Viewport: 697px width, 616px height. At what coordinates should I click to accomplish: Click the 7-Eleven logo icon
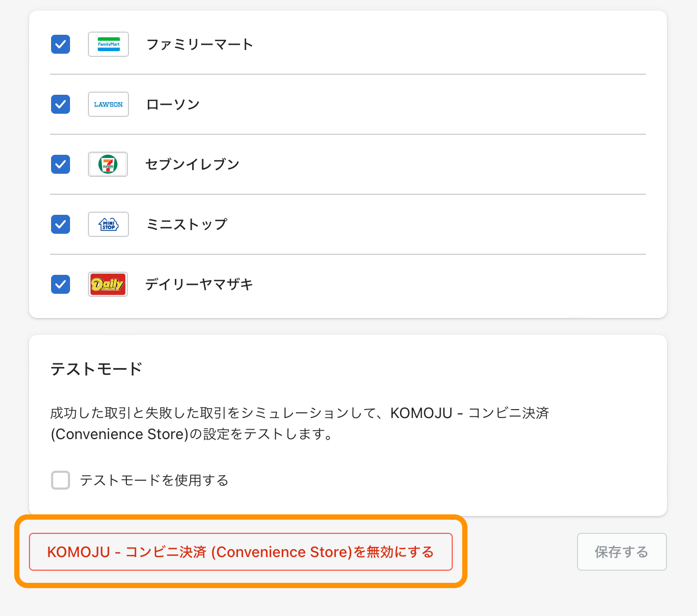pos(108,164)
